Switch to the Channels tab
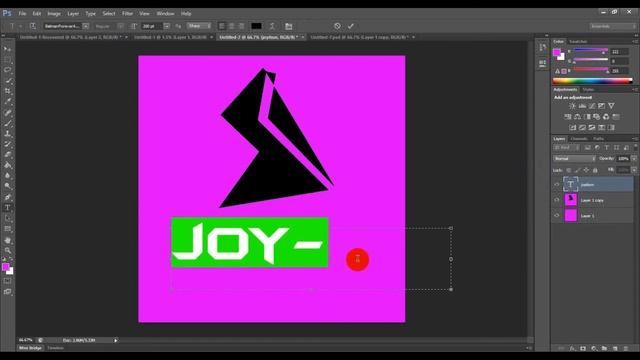This screenshot has height=360, width=640. coord(579,139)
